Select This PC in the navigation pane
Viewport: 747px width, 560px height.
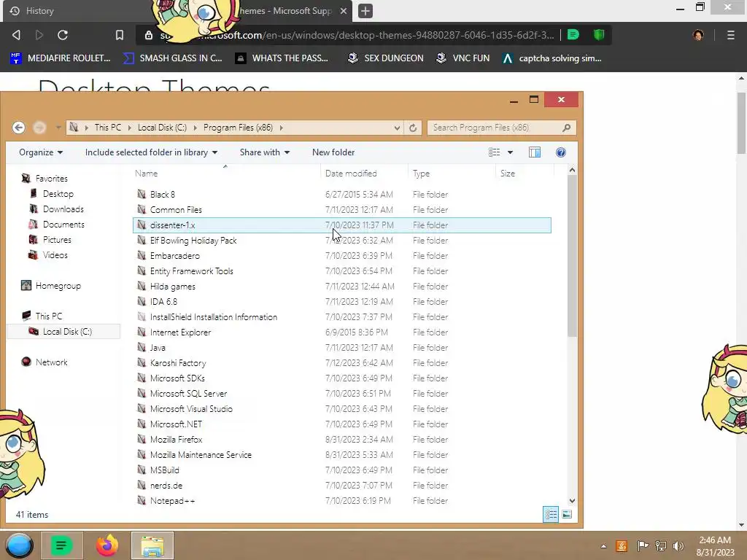pyautogui.click(x=48, y=316)
